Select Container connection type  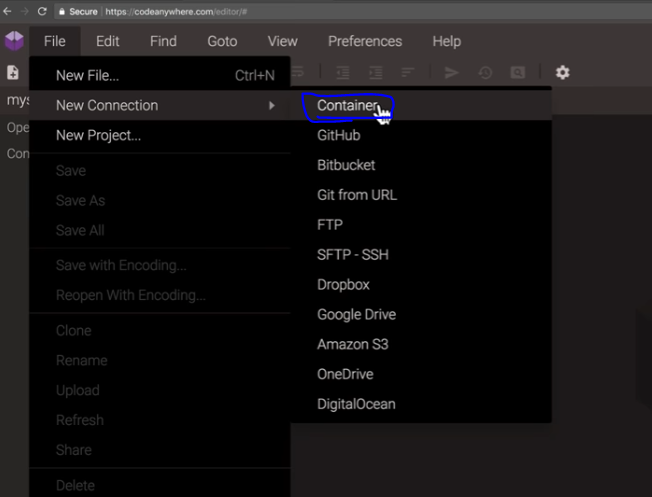421,105
